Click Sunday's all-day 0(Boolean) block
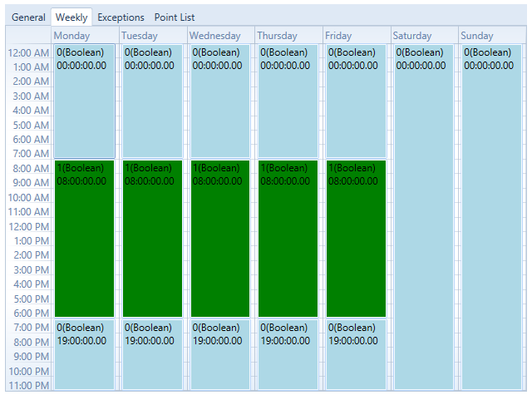 point(492,216)
